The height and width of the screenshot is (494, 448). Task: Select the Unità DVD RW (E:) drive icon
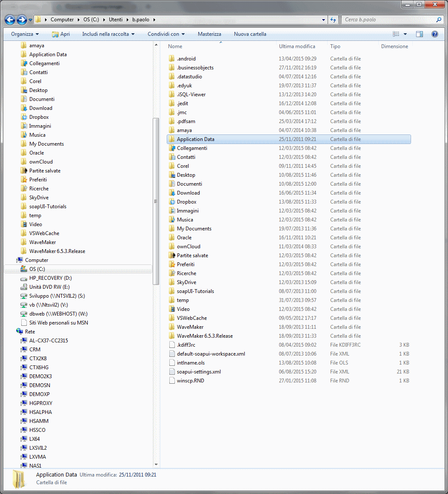click(23, 287)
